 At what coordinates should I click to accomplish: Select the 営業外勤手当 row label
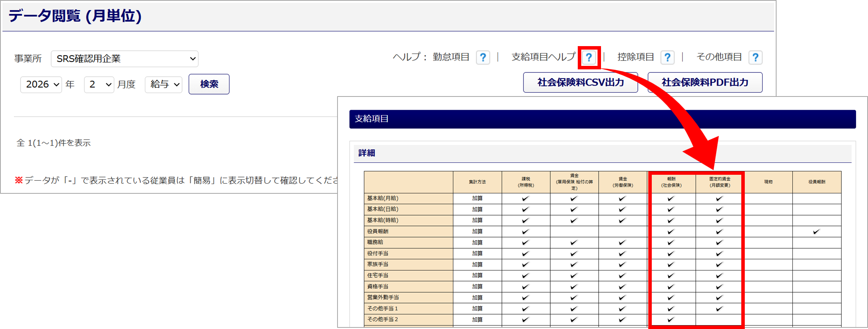tap(383, 298)
